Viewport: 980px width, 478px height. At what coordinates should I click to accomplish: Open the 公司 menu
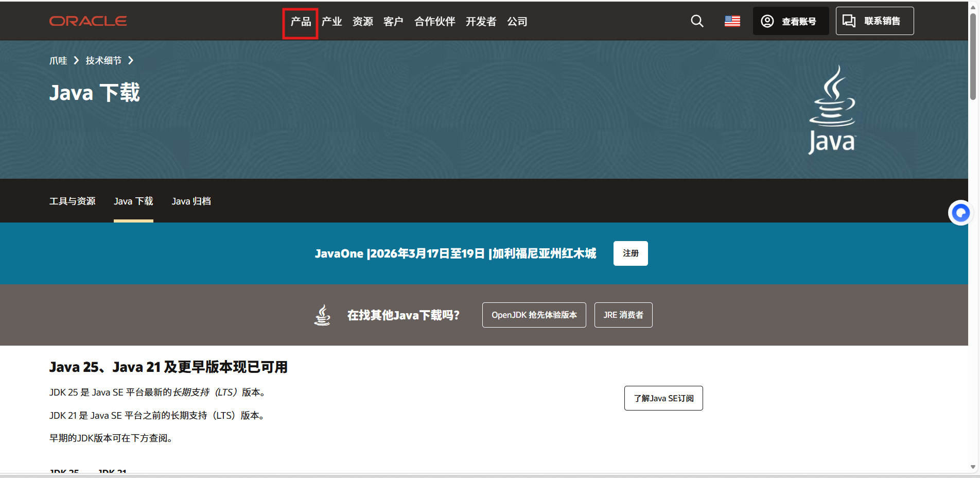[517, 22]
